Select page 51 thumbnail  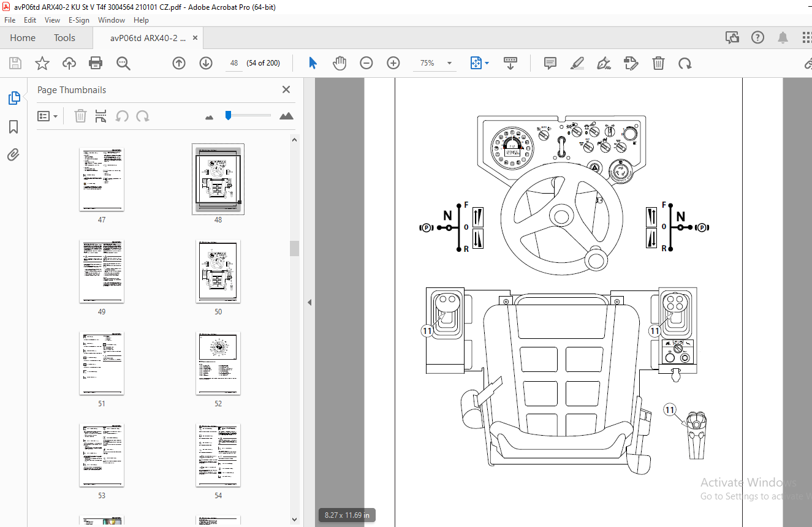point(102,363)
